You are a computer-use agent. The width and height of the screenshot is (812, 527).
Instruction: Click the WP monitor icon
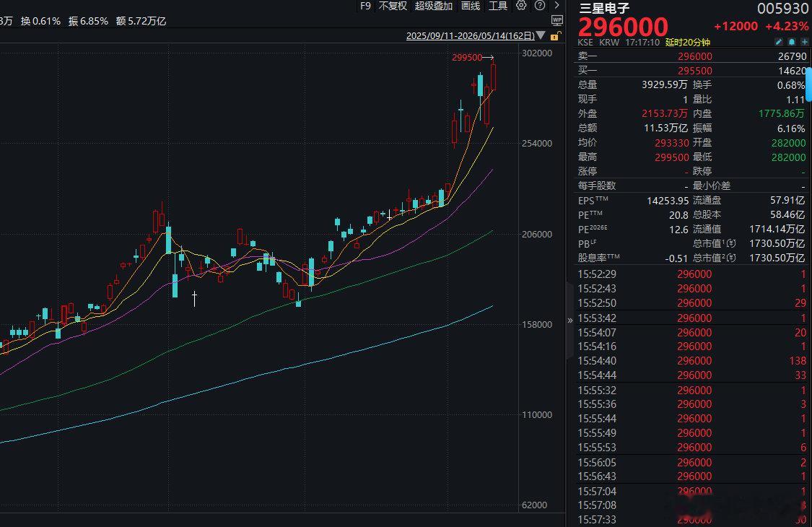(557, 21)
